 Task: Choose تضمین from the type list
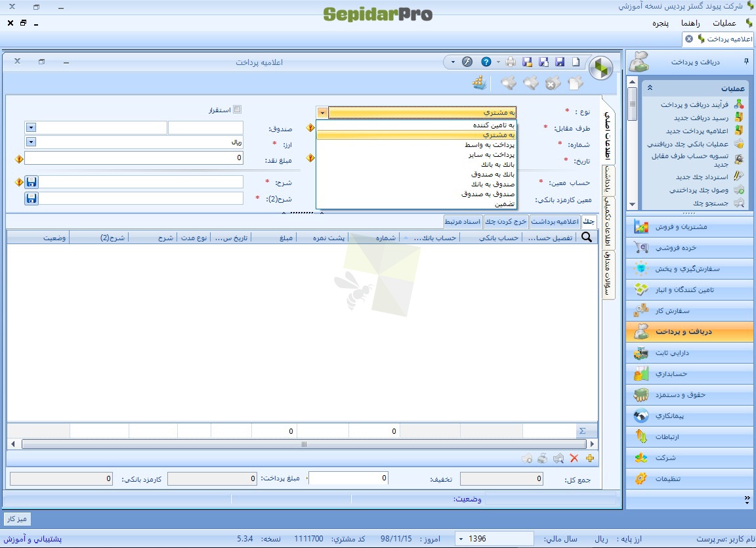416,204
